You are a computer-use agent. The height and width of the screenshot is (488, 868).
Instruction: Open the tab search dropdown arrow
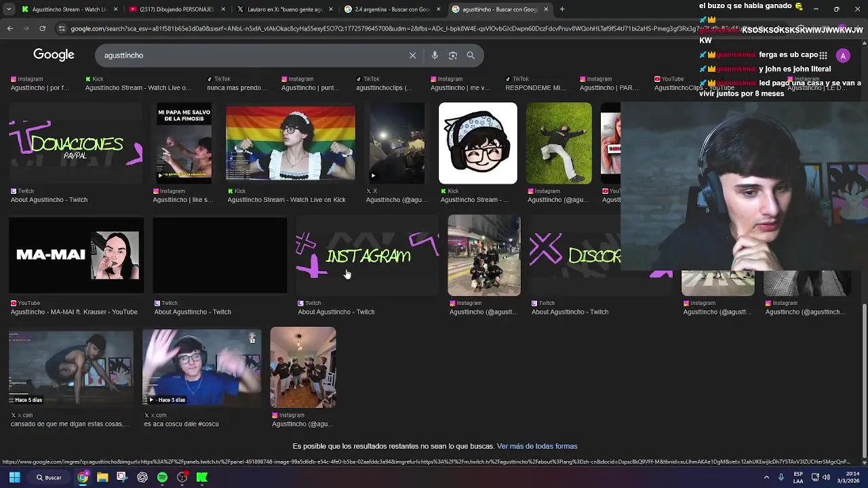click(x=7, y=9)
